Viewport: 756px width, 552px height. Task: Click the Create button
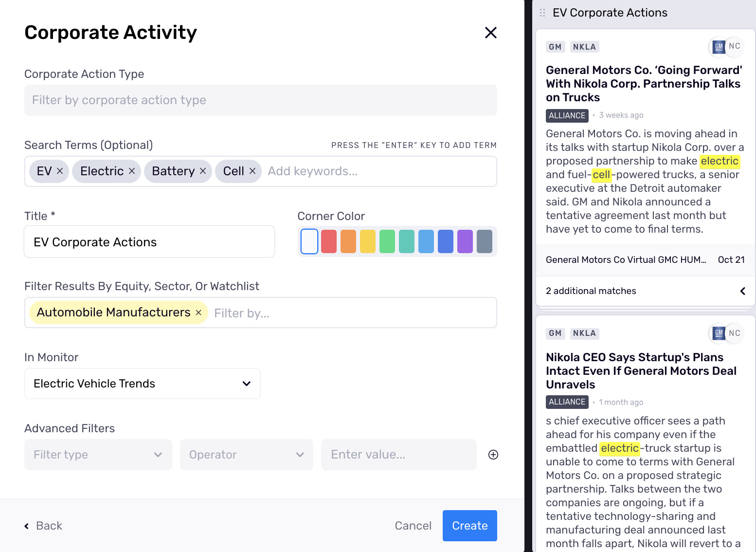[470, 526]
